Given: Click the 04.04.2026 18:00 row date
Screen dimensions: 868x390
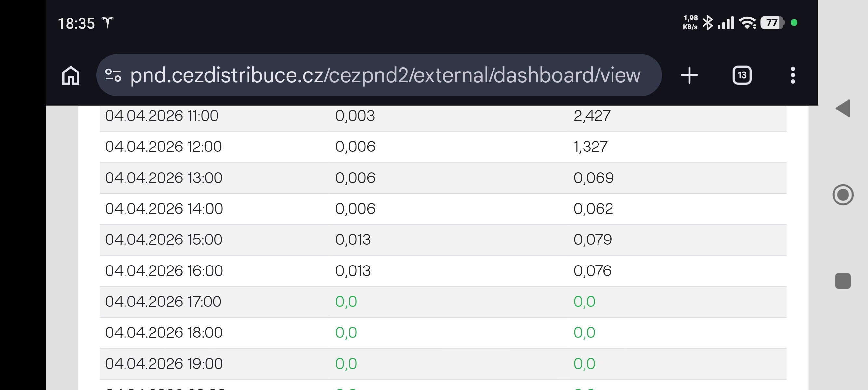Looking at the screenshot, I should click(164, 333).
